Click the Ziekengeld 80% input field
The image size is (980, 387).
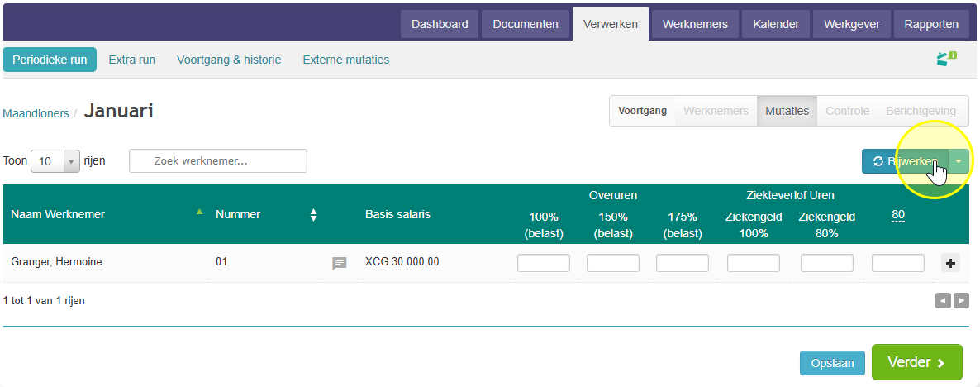pos(827,263)
